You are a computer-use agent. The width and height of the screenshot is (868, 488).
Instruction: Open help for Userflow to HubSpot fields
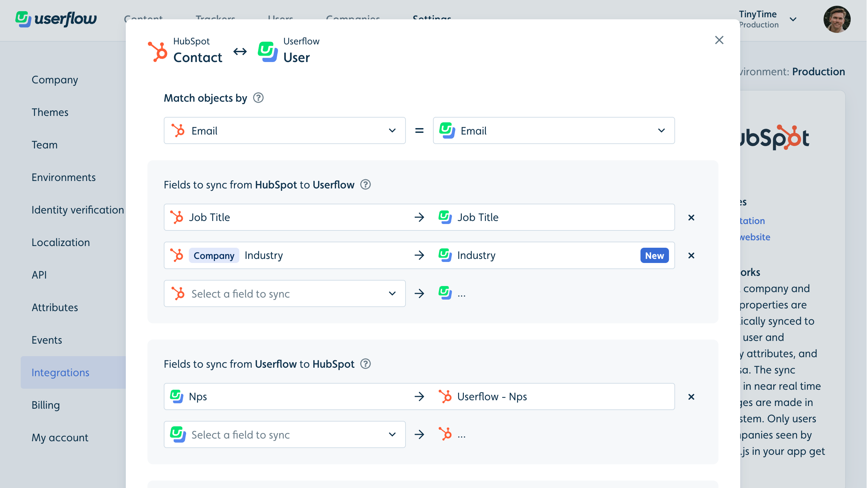(365, 364)
